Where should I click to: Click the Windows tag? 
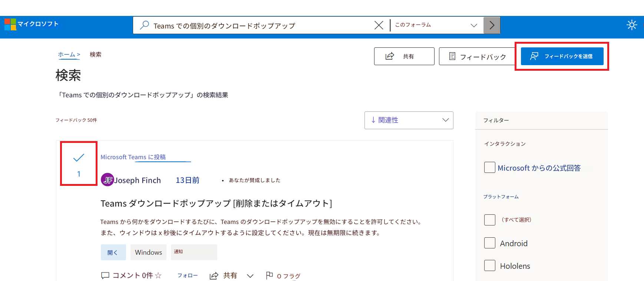(148, 252)
